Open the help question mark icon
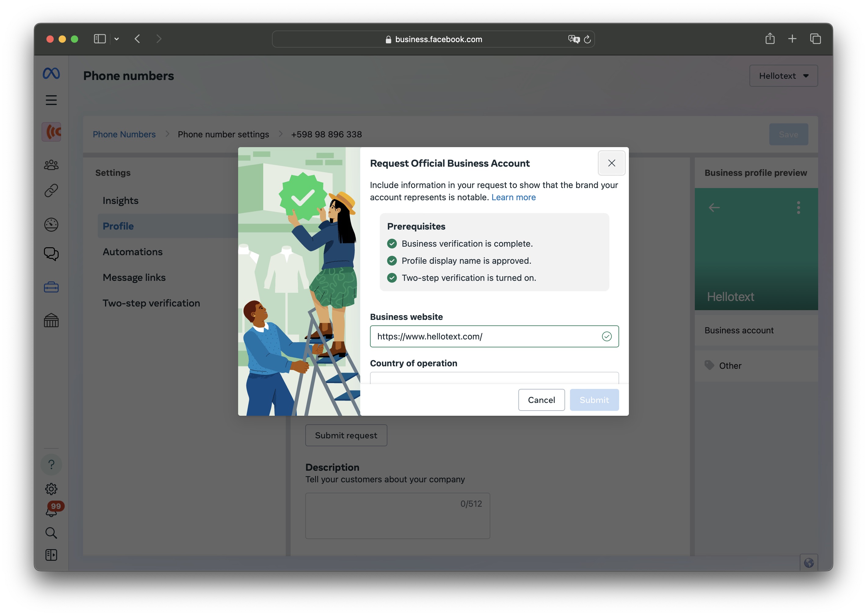This screenshot has width=867, height=616. pyautogui.click(x=51, y=464)
